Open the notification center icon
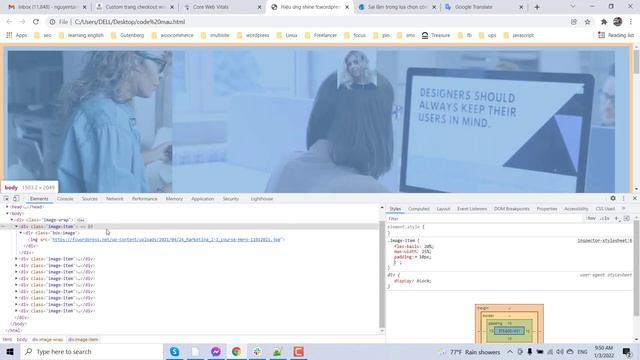The height and width of the screenshot is (360, 640). pos(627,351)
